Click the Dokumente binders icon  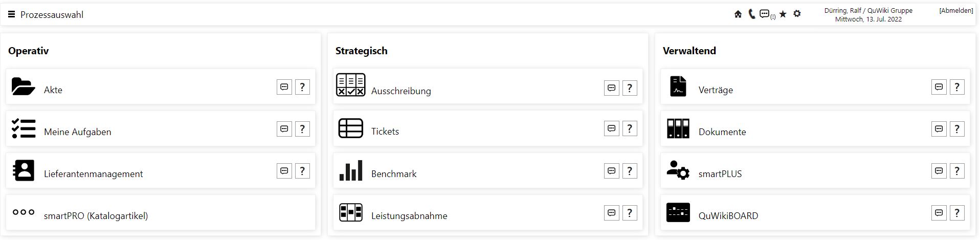[x=678, y=128]
